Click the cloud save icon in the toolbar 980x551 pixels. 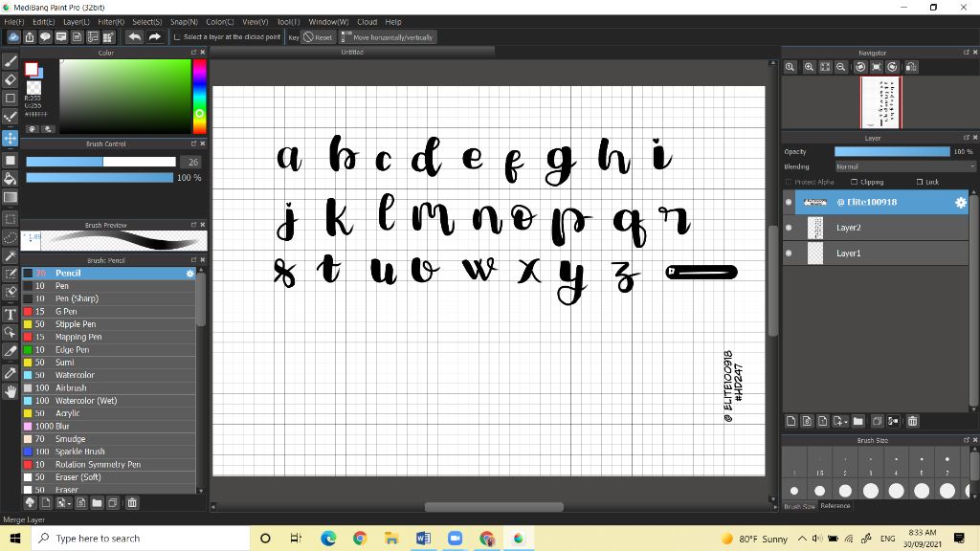[x=13, y=37]
